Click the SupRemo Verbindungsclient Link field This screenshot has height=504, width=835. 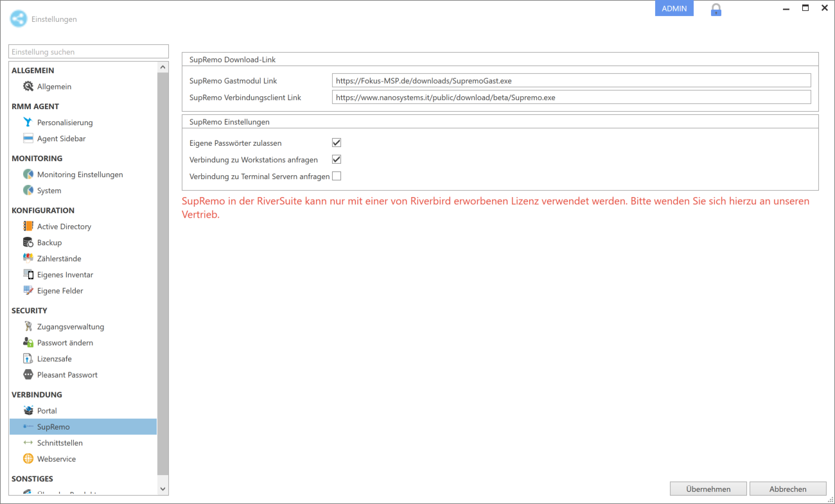572,97
